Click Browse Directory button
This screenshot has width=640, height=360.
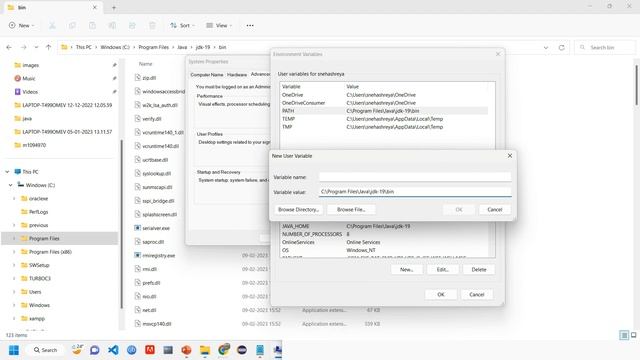(298, 209)
